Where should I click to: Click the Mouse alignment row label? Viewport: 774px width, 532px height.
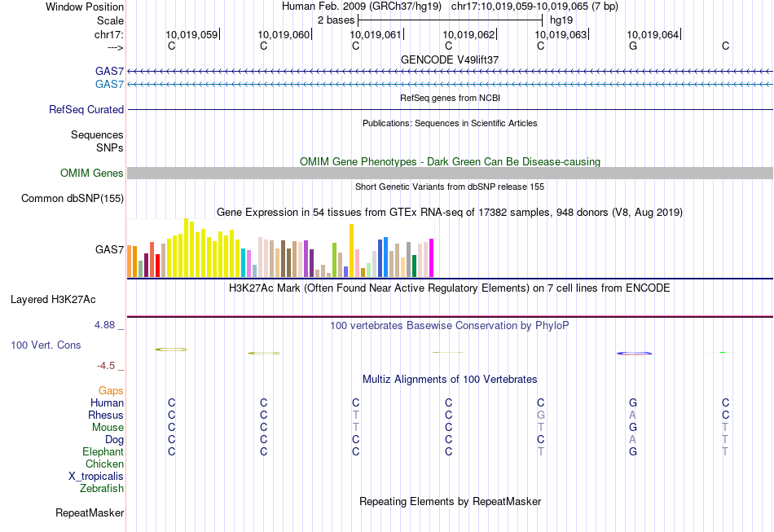pos(108,428)
